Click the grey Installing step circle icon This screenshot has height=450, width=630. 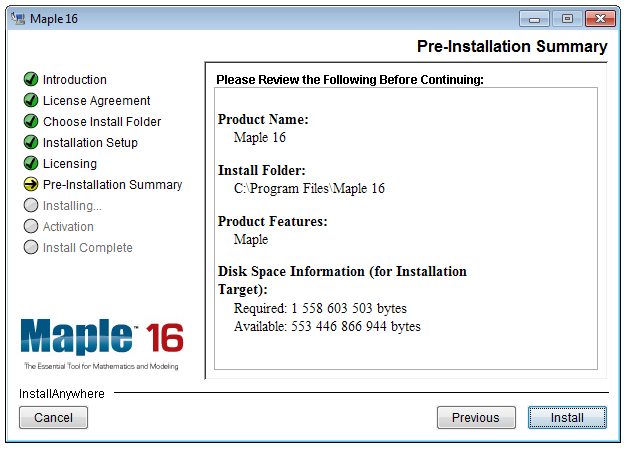pyautogui.click(x=31, y=205)
